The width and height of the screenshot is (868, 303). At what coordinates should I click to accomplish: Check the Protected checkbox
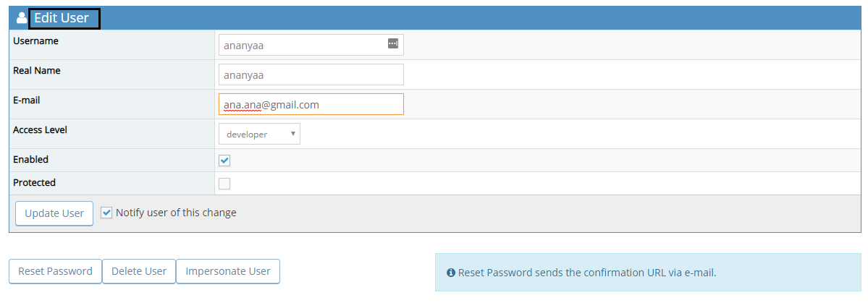pos(224,184)
